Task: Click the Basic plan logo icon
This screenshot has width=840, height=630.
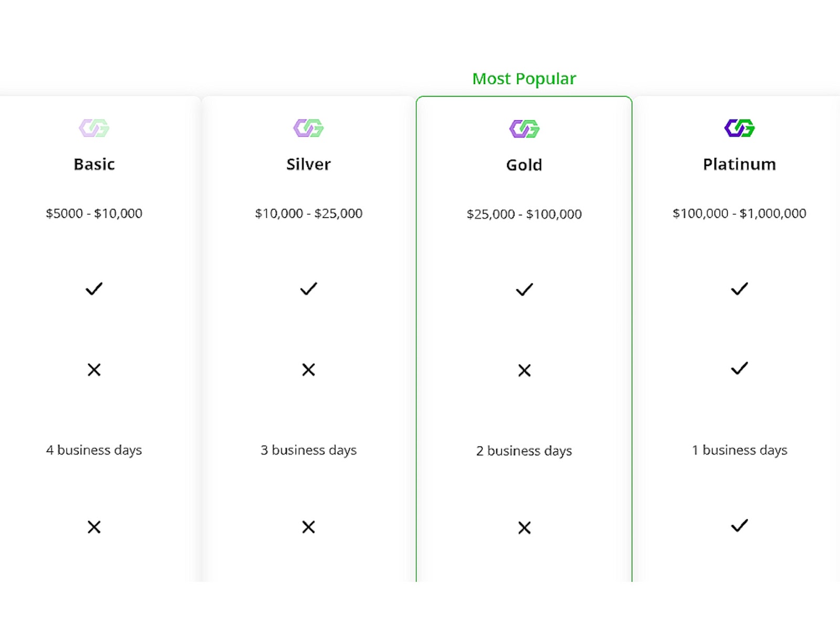Action: 94,128
